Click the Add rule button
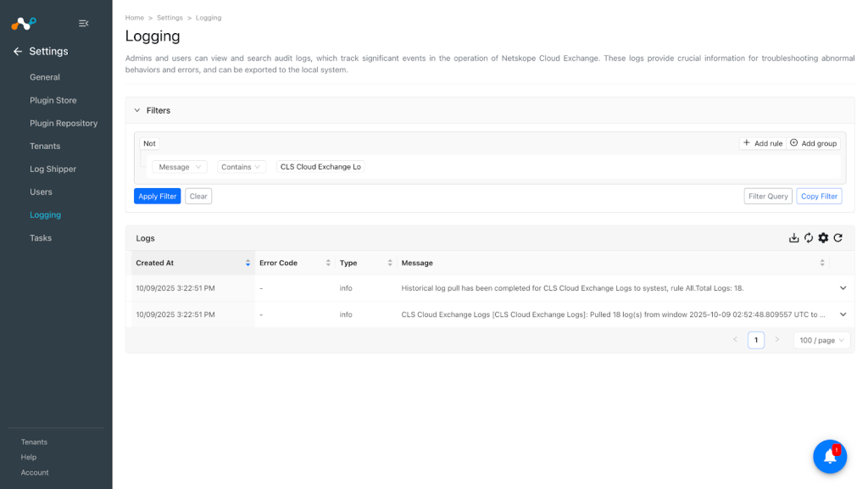The width and height of the screenshot is (868, 489). 763,143
